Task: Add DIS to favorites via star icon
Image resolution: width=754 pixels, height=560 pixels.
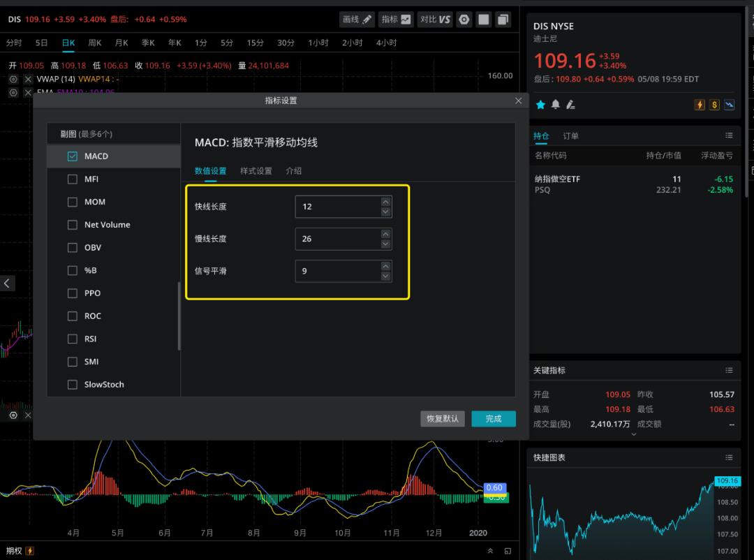Action: coord(541,103)
